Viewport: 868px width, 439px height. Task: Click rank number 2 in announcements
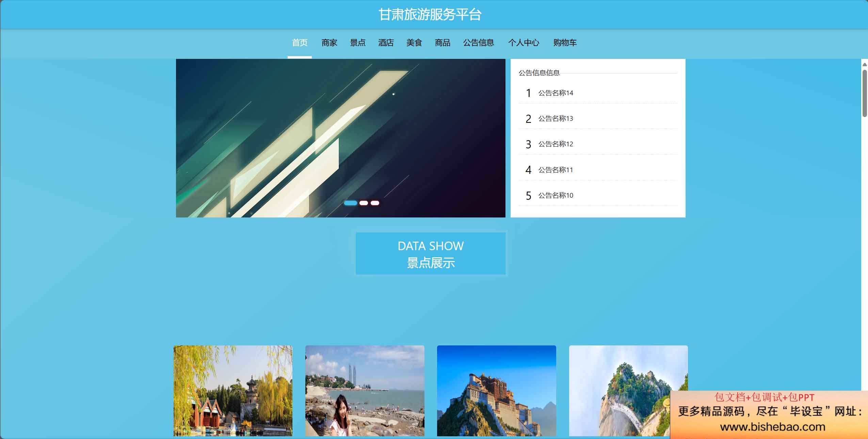tap(528, 119)
